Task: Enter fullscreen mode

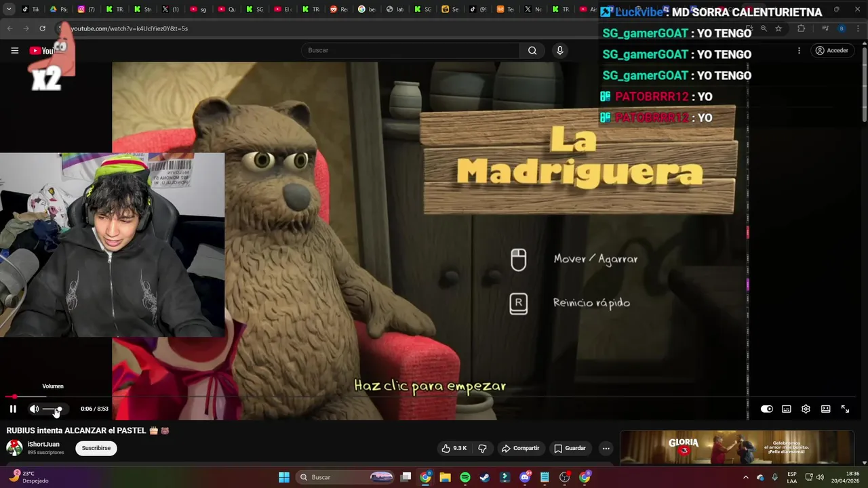Action: 845,409
